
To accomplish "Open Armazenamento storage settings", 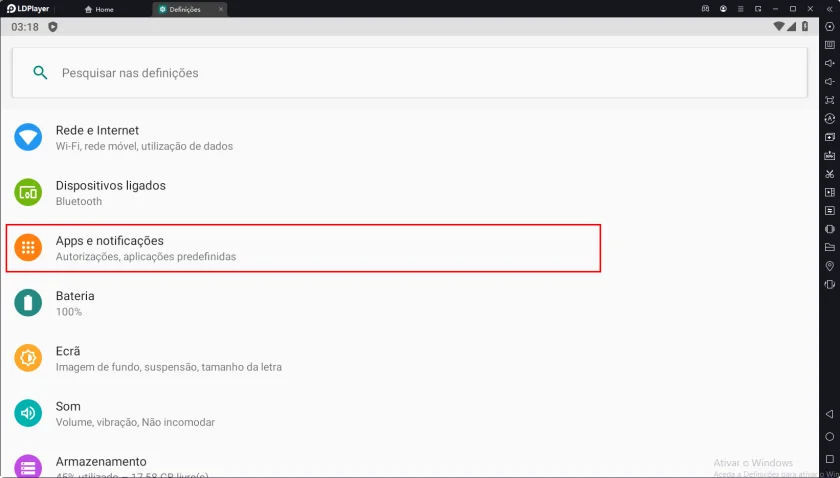I will tap(410, 461).
